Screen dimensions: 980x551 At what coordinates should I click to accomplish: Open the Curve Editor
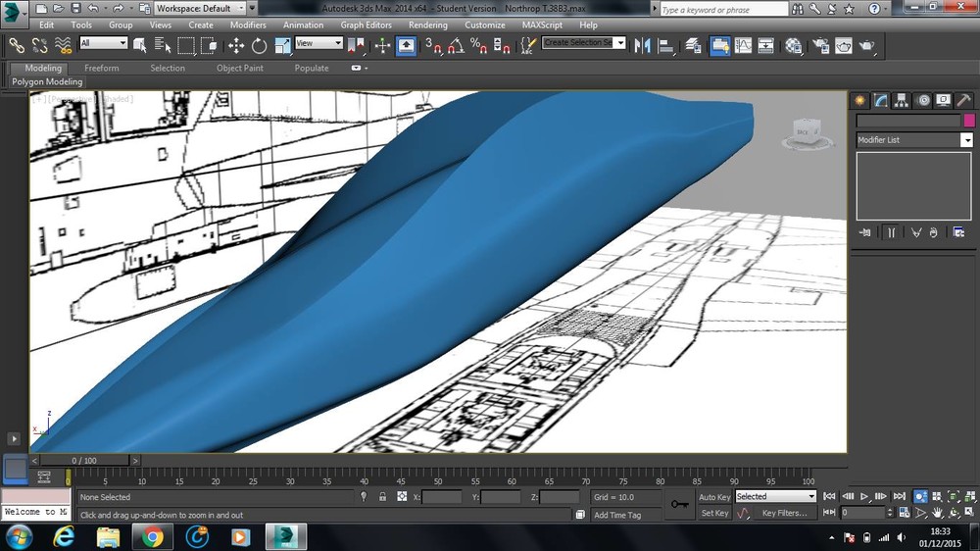click(743, 45)
